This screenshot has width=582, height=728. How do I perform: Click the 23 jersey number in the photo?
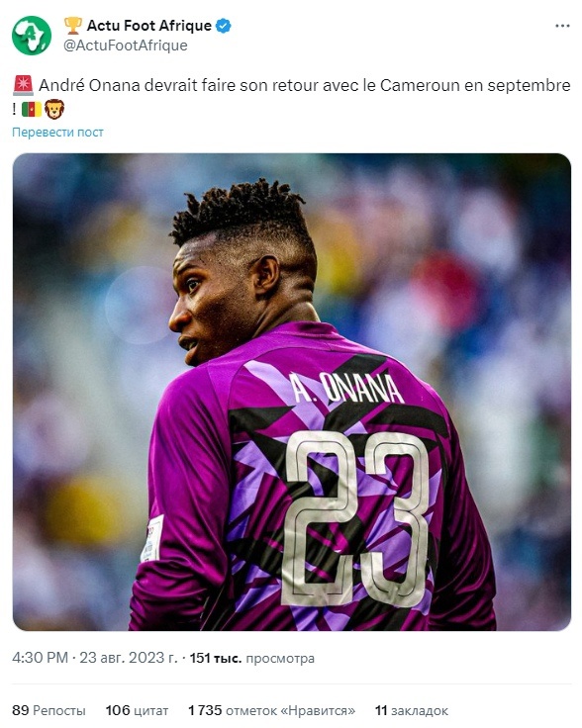(x=356, y=518)
